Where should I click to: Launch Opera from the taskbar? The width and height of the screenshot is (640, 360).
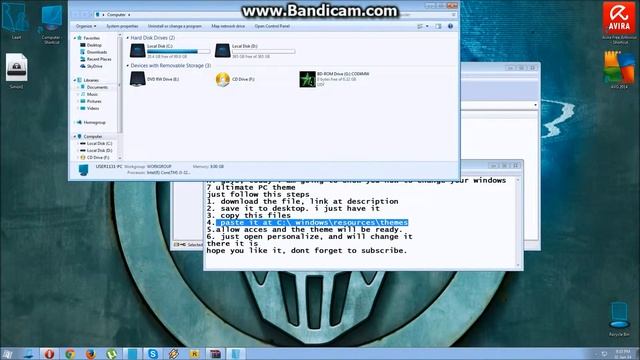(49, 354)
